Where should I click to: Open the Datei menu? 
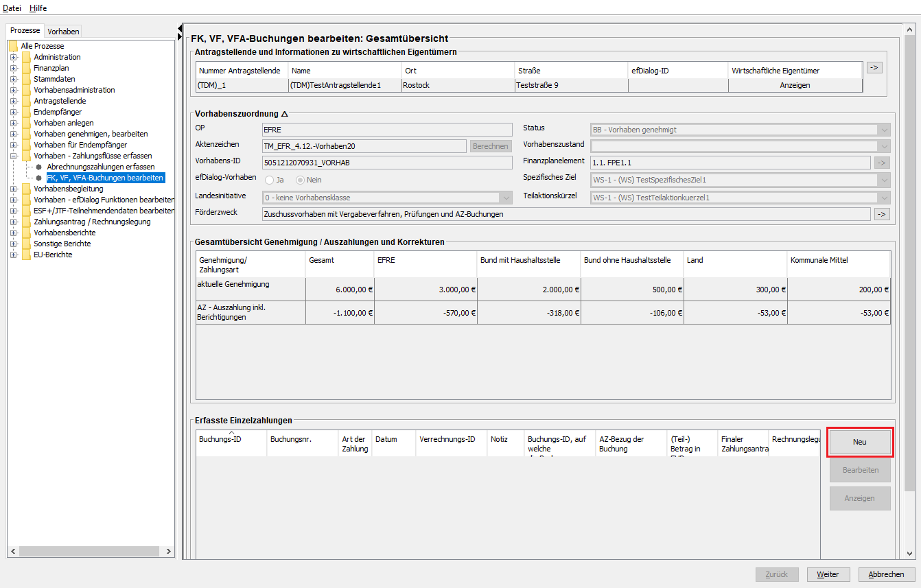pos(12,8)
